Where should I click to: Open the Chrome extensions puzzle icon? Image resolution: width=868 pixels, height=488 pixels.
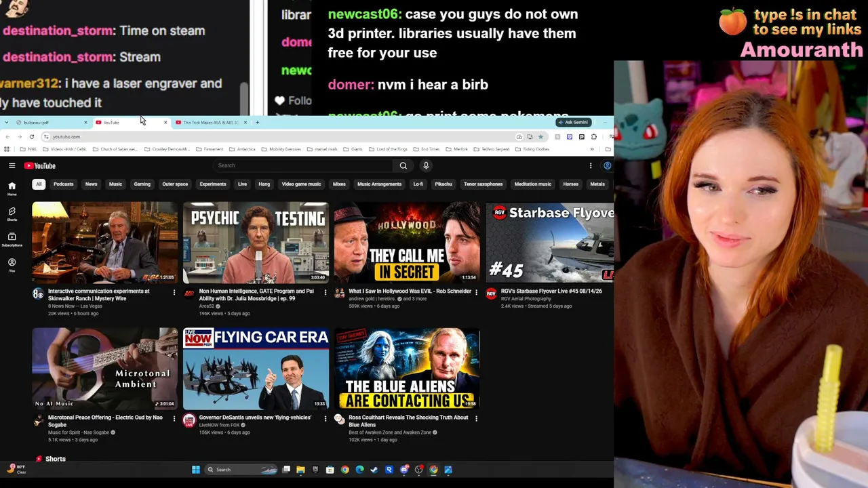593,137
